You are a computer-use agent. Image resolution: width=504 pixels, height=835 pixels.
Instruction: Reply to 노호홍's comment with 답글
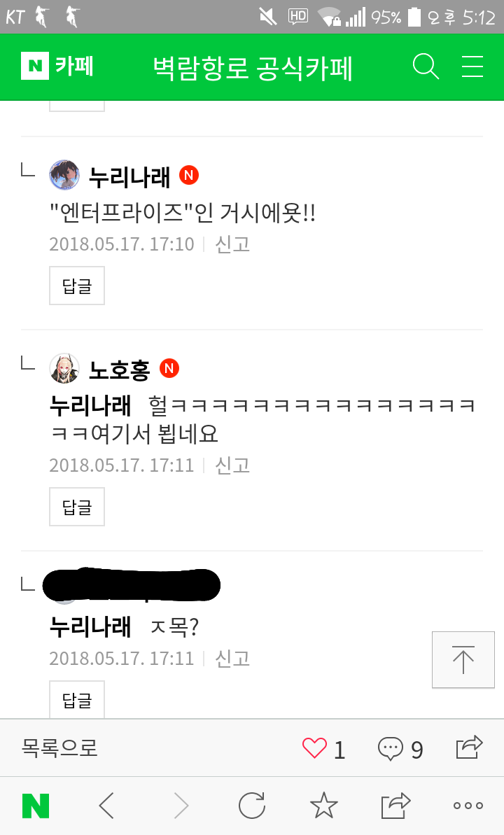[77, 507]
